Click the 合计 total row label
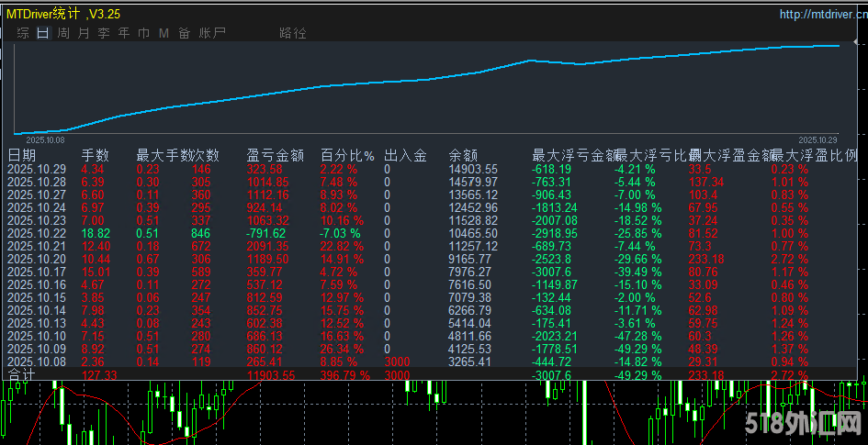Screen dimensions: 868x445 coord(22,374)
